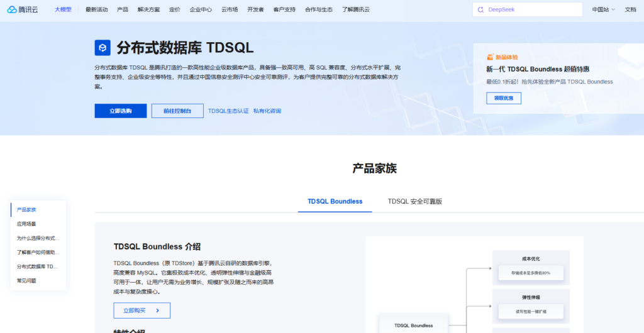Open the Tencent Cloud logo homepage
The image size is (644, 333).
coord(22,9)
